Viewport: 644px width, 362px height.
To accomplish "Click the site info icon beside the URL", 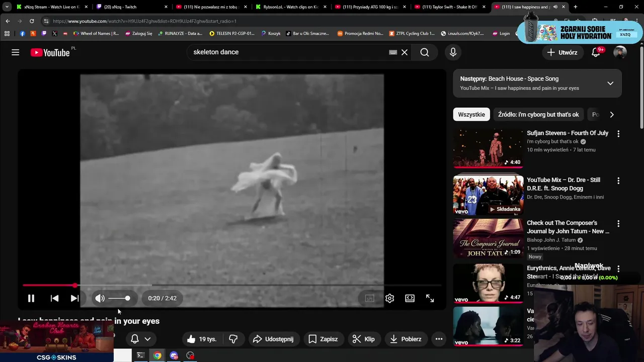I will 46,21.
